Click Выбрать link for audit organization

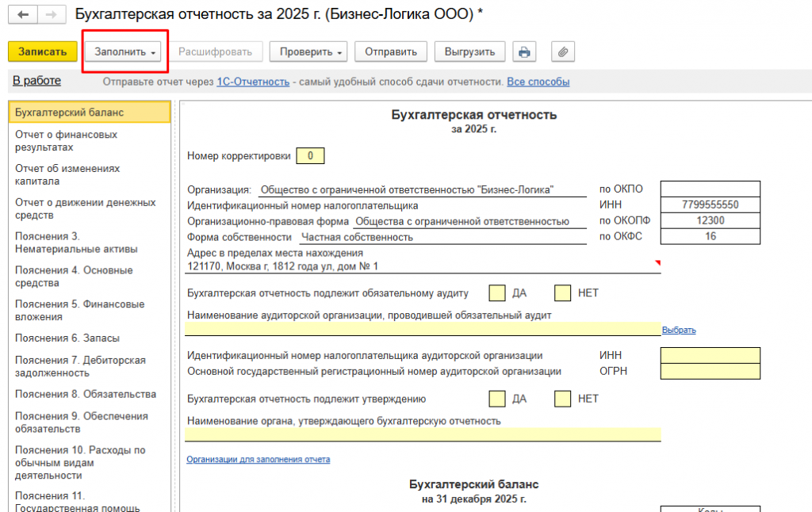click(x=679, y=331)
